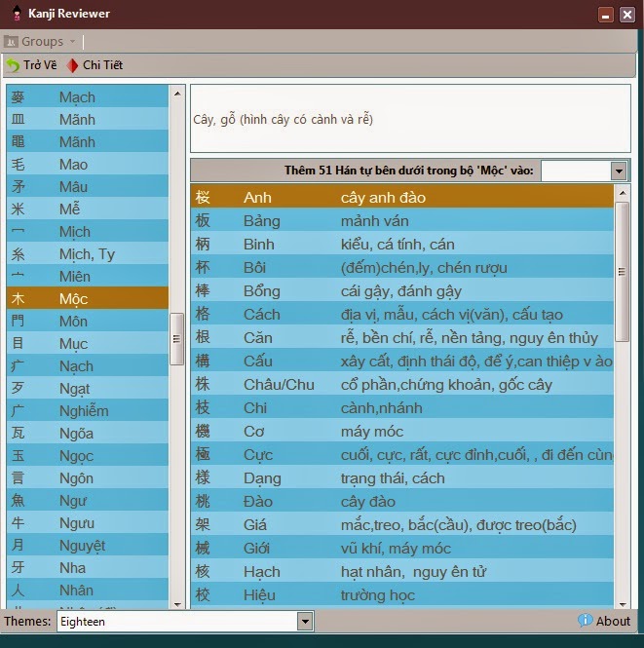Screen dimensions: 644x648
Task: Select the Cơ 'máy móc' kanji row
Action: [402, 432]
